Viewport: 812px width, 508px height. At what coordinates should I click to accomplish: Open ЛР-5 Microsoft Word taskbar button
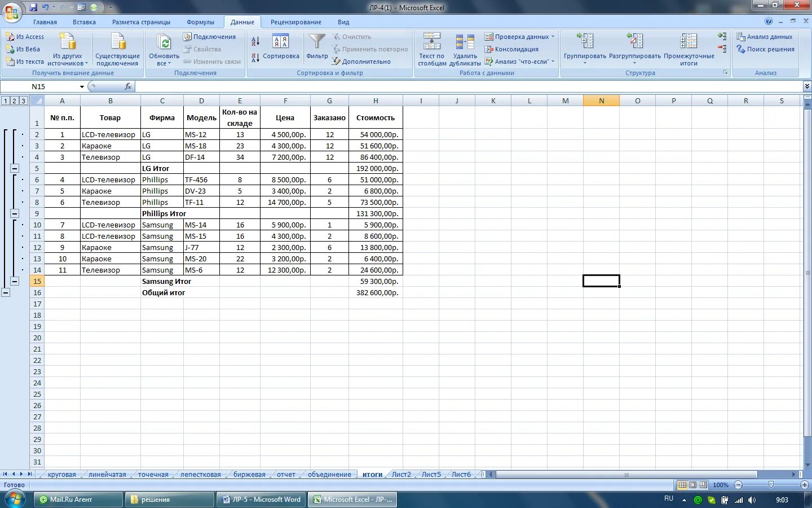coord(262,500)
